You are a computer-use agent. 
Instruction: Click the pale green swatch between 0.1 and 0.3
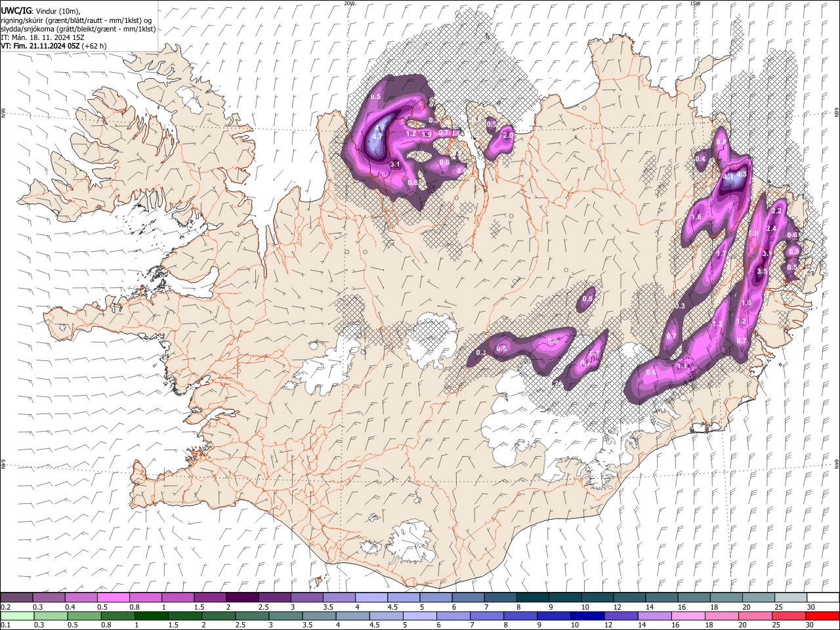tap(16, 616)
